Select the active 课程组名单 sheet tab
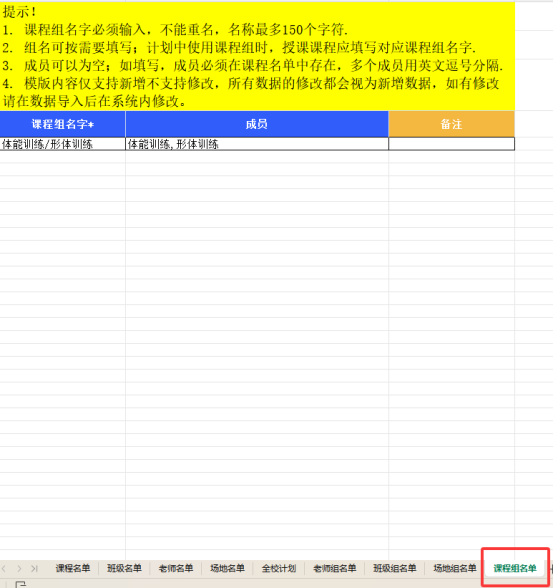The height and width of the screenshot is (588, 554). click(x=515, y=568)
